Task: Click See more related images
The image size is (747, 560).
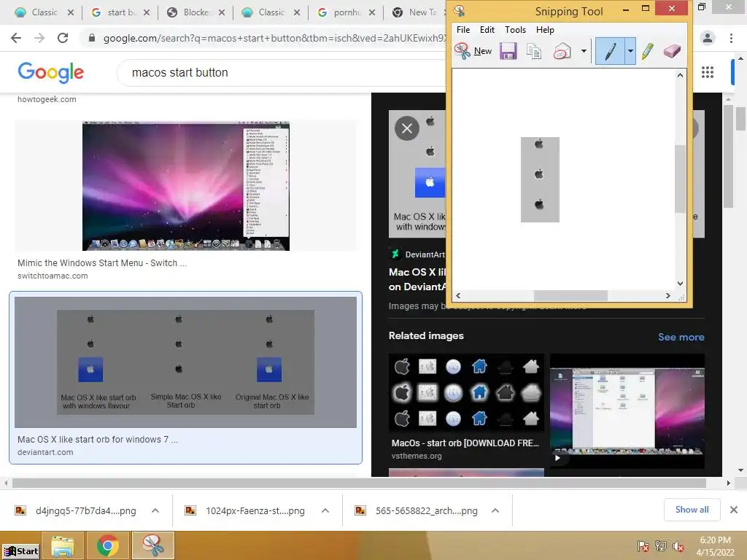Action: (681, 337)
